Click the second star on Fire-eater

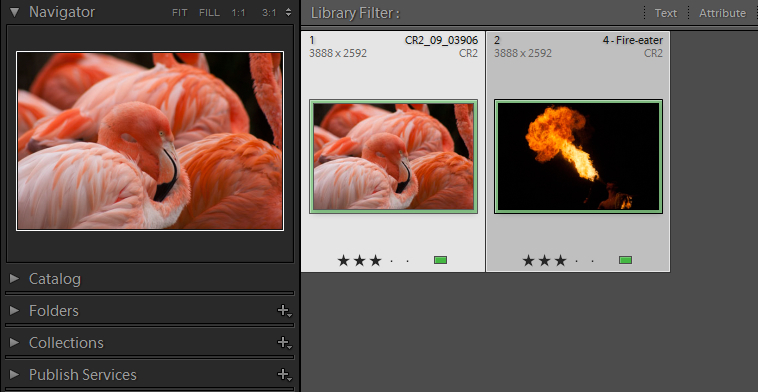[x=544, y=261]
